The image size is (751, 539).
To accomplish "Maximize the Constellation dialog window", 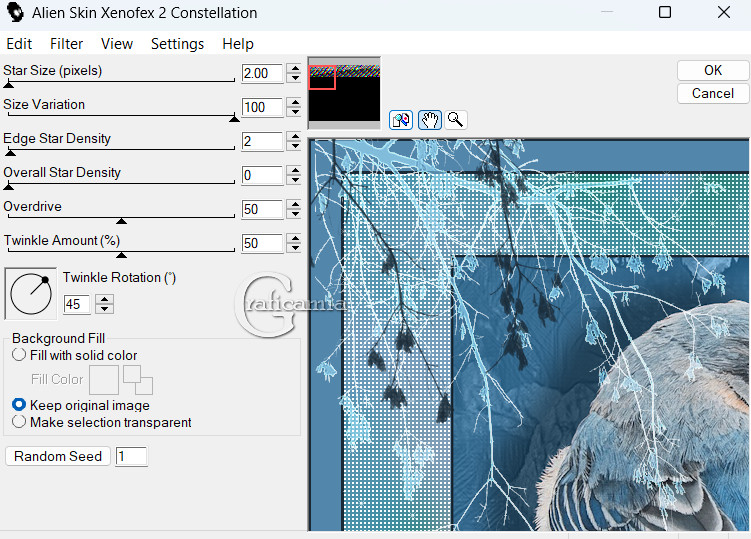I will pyautogui.click(x=665, y=12).
